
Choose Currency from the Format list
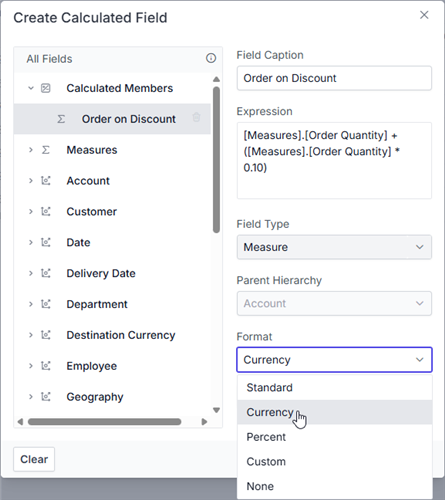point(335,412)
